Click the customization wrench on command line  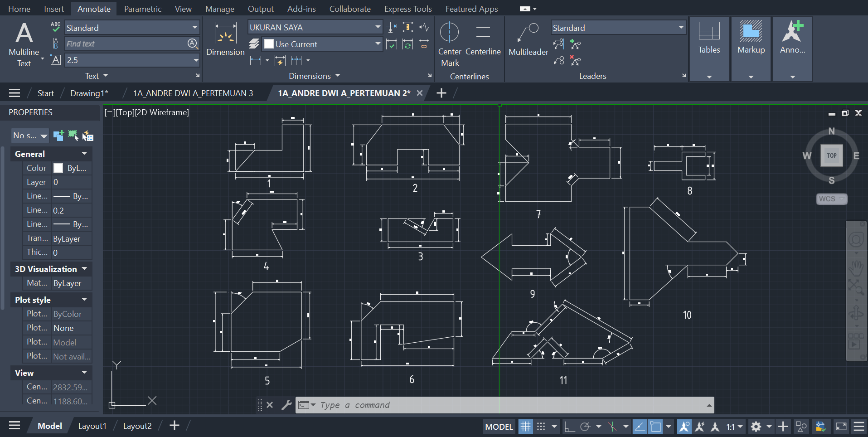(x=286, y=405)
